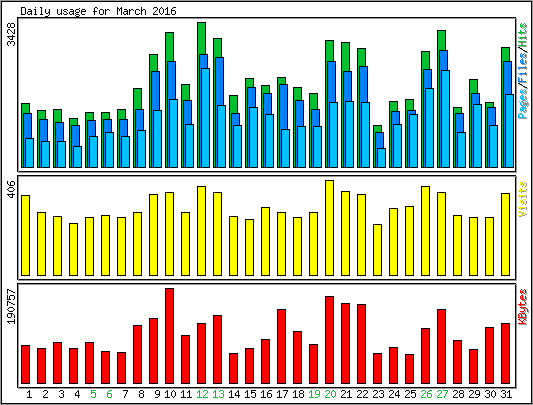The image size is (533, 405).
Task: Select day label 11 below the chart
Action: click(x=186, y=394)
